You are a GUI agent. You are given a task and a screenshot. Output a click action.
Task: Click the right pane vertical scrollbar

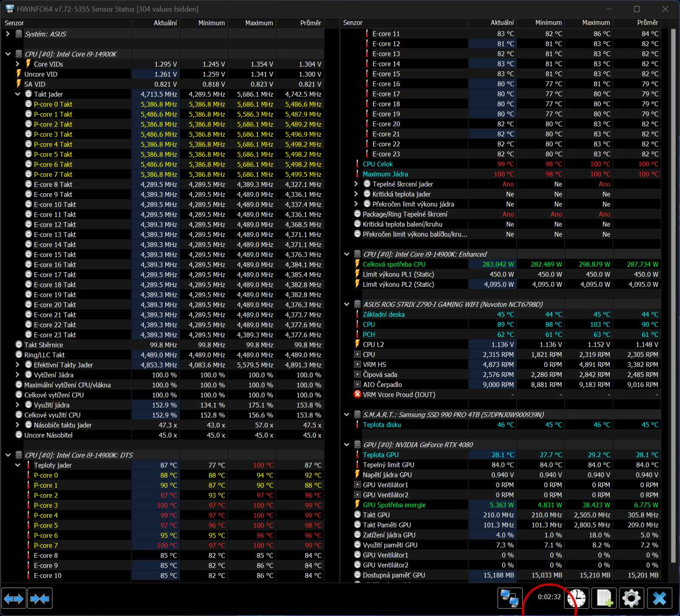(x=673, y=295)
